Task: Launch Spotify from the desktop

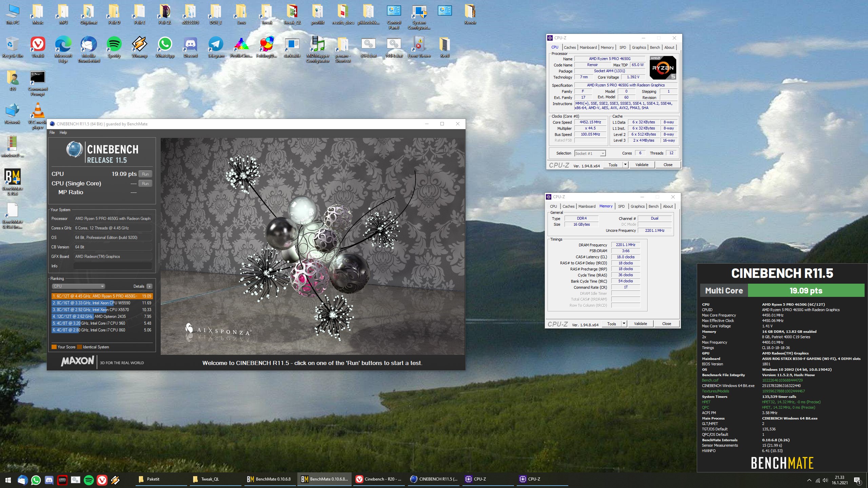Action: pyautogui.click(x=114, y=47)
